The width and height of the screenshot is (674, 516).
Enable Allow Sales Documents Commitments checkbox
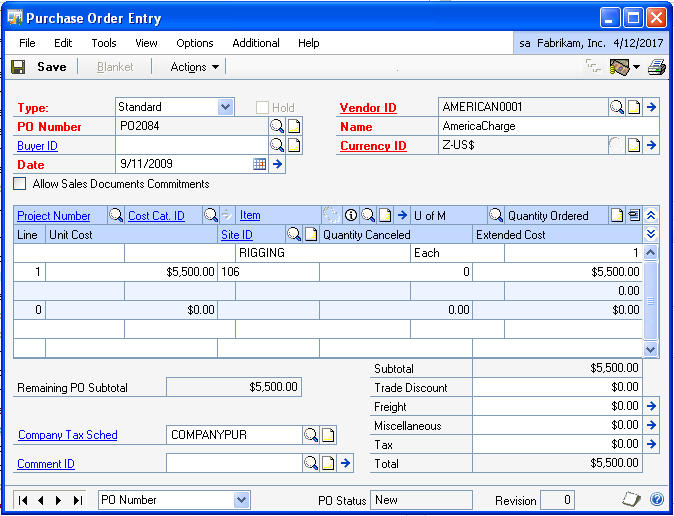pyautogui.click(x=20, y=184)
